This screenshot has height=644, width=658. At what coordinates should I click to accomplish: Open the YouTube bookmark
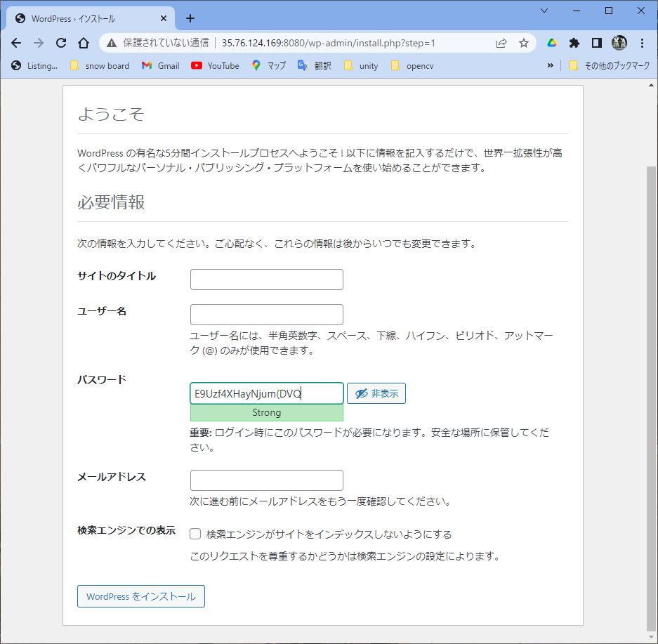[x=215, y=66]
